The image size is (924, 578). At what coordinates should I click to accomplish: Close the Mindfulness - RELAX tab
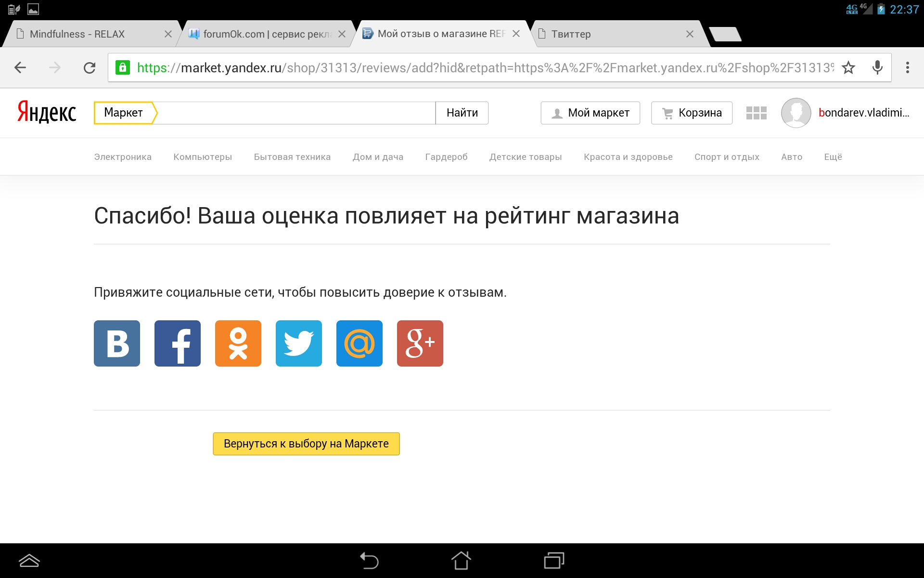point(168,34)
